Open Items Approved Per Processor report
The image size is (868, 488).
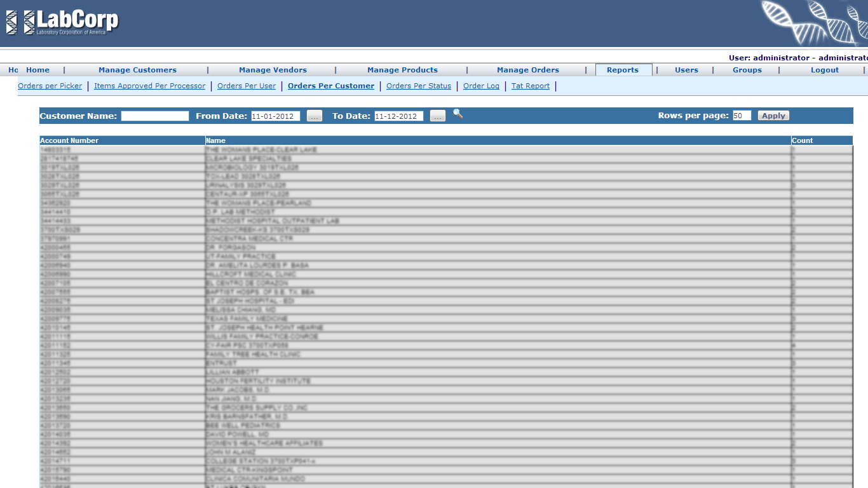pos(149,86)
